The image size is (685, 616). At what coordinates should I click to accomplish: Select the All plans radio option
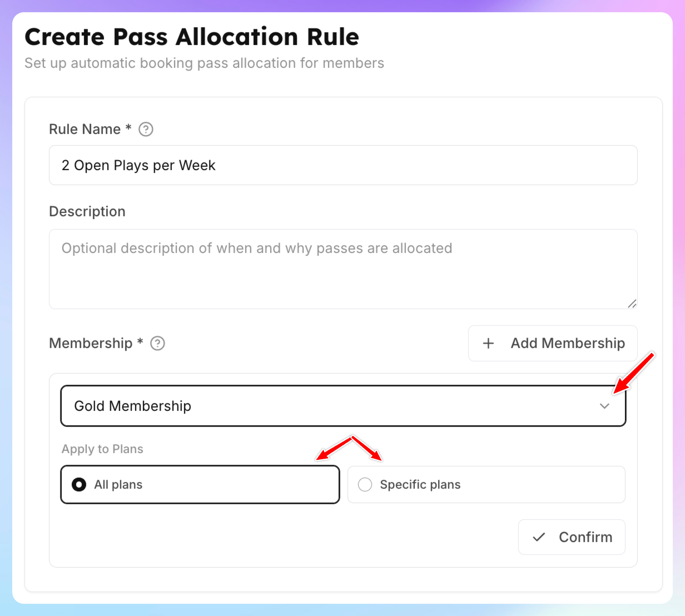(200, 484)
